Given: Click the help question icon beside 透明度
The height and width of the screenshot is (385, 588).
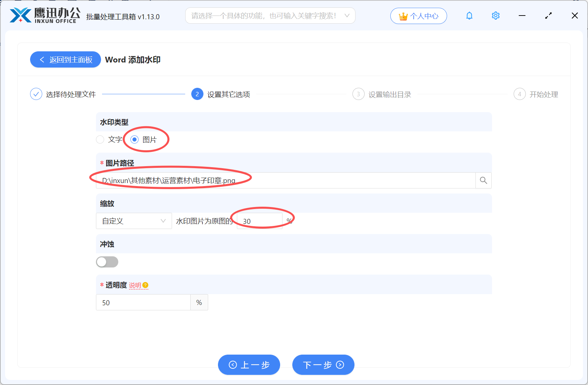Looking at the screenshot, I should pyautogui.click(x=146, y=285).
